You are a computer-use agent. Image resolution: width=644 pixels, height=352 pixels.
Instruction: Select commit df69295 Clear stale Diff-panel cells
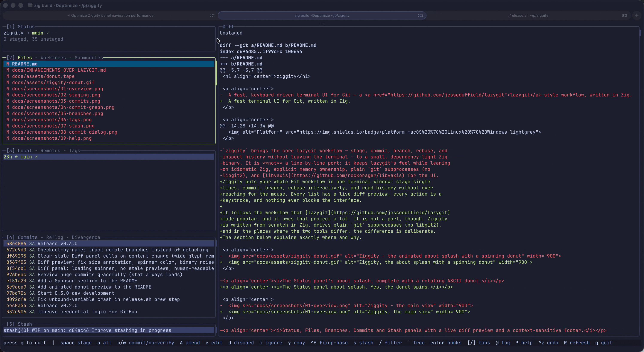tap(109, 256)
